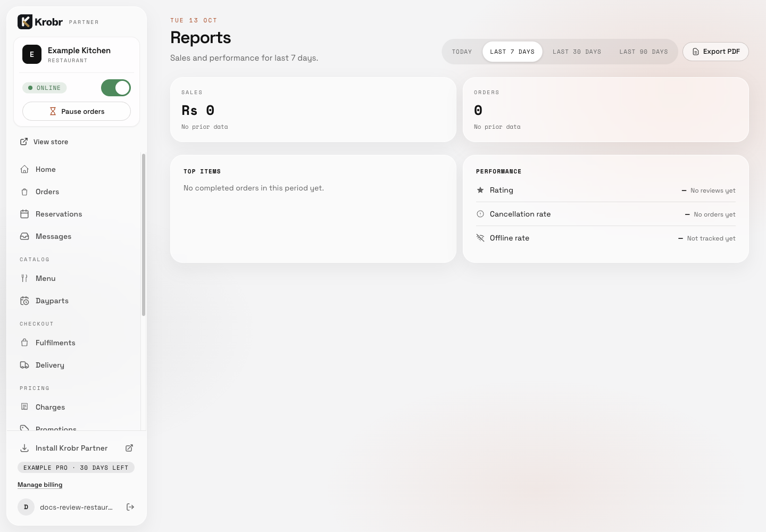The image size is (766, 532).
Task: Click the sign-out icon beside docs-review account
Action: click(x=130, y=507)
